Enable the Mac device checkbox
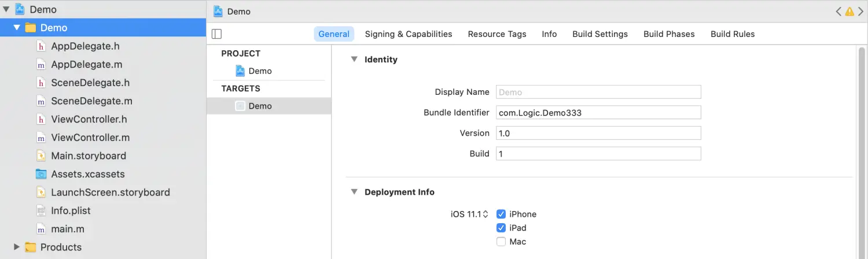Image resolution: width=868 pixels, height=259 pixels. coord(501,242)
